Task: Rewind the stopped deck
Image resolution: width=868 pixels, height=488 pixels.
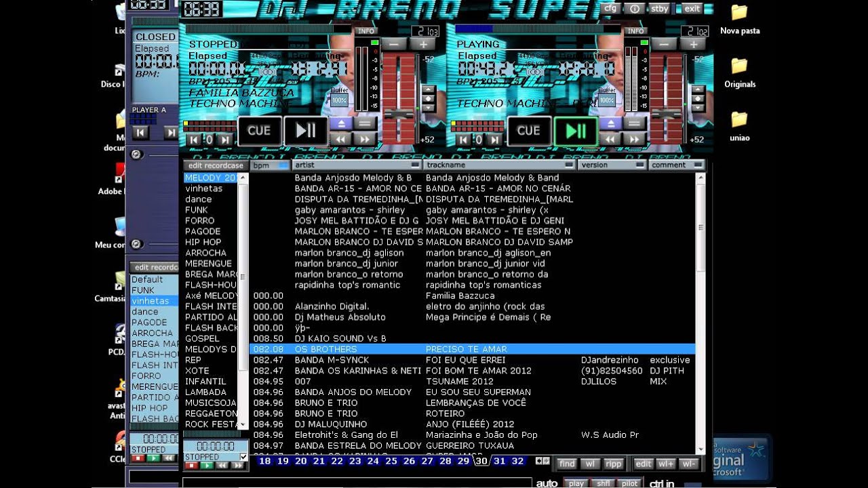Action: (x=341, y=139)
